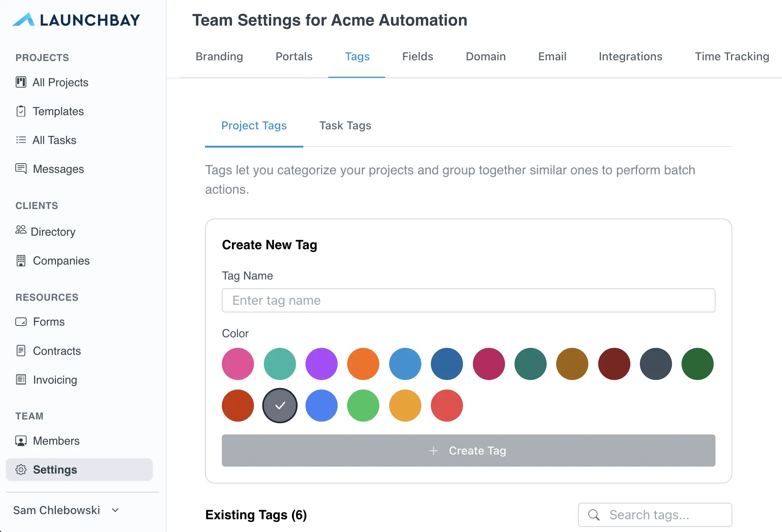Screen dimensions: 782x532
Task: Pick the purple color swatch
Action: (321, 364)
